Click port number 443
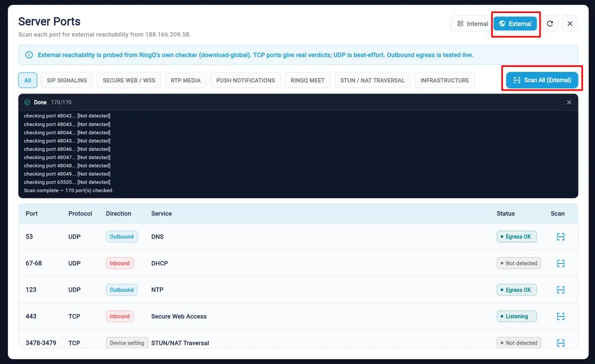 point(31,316)
